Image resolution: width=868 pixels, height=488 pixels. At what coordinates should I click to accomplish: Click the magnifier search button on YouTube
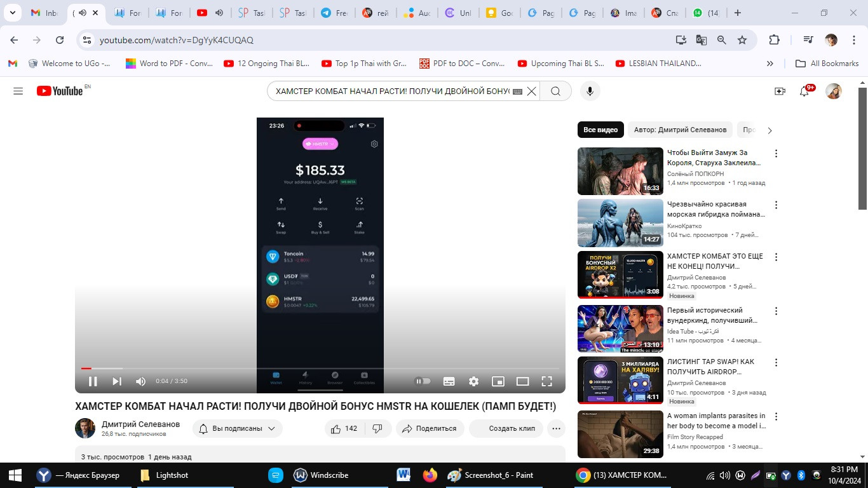click(x=555, y=91)
